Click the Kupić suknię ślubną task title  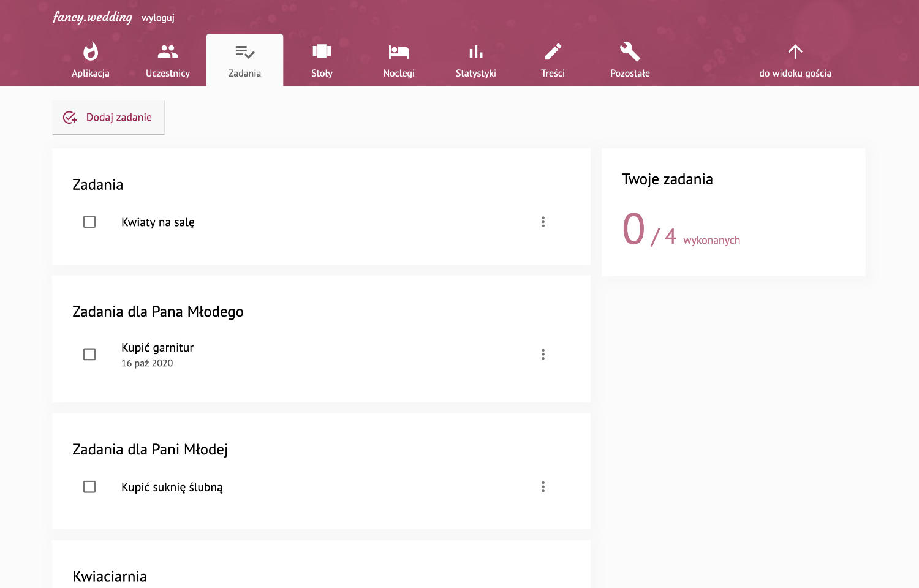pos(172,487)
